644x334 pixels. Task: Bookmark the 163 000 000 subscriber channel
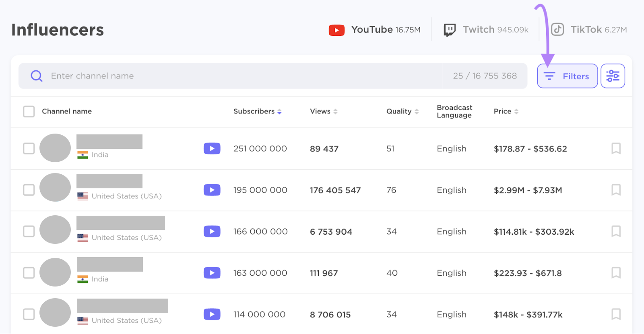pyautogui.click(x=616, y=273)
